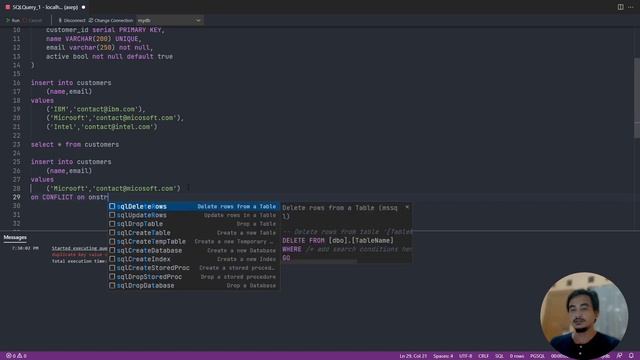Viewport: 640px width, 360px height.
Task: Choose sqlCreateTempTable snippet suggestion
Action: pos(194,242)
